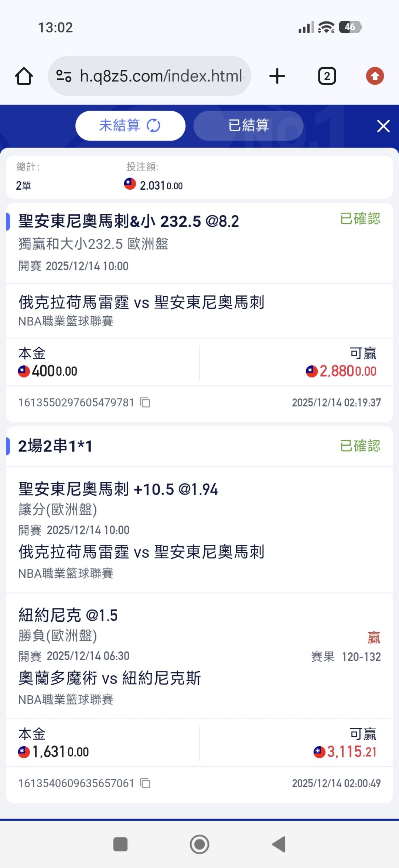
Task: Close the bet slip panel
Action: click(383, 126)
